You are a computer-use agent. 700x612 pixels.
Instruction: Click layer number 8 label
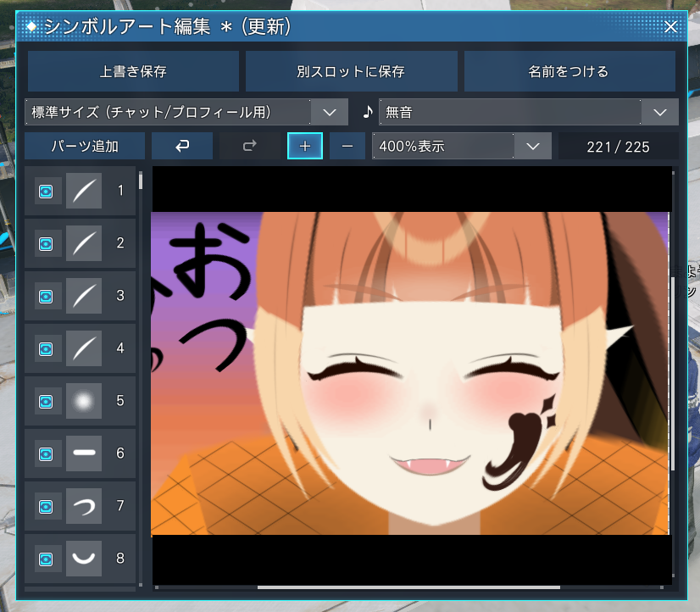tap(120, 558)
